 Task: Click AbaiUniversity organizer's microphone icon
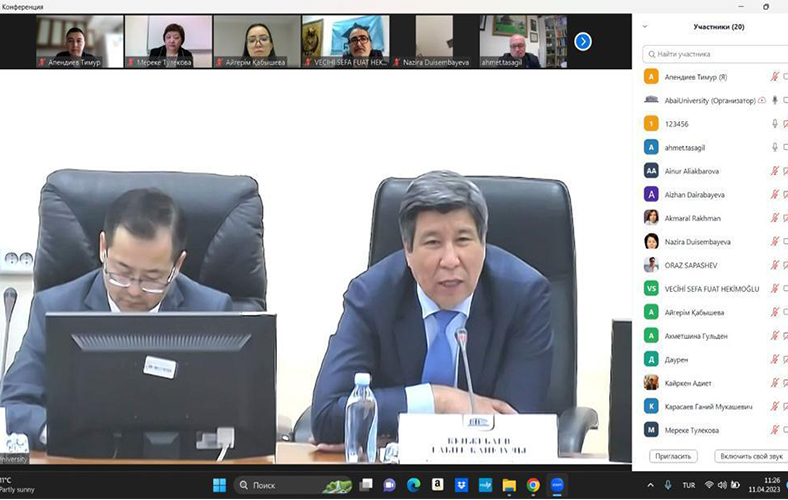[x=774, y=100]
